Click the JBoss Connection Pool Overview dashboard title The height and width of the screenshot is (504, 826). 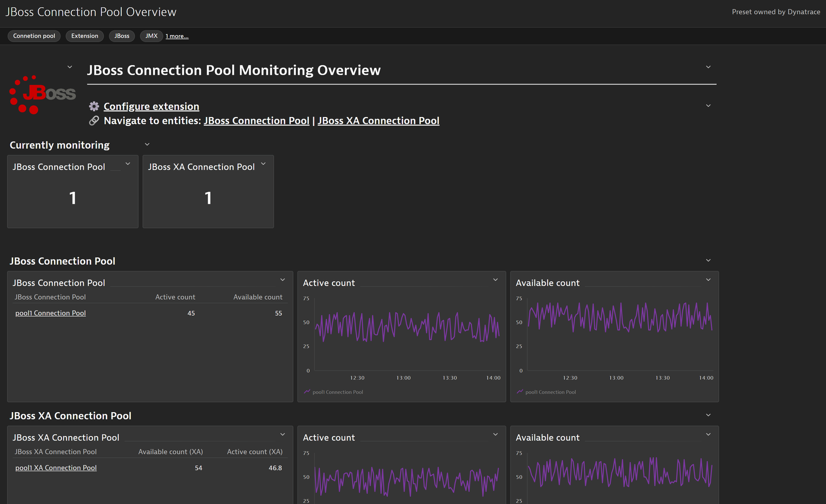click(x=91, y=12)
